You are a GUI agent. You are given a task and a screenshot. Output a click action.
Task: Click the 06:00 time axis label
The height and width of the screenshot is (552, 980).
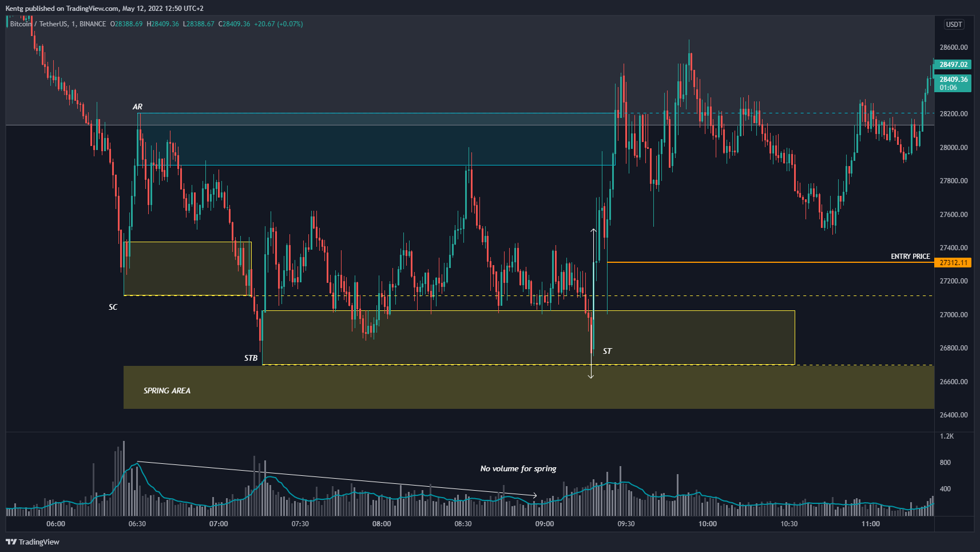[x=55, y=524]
